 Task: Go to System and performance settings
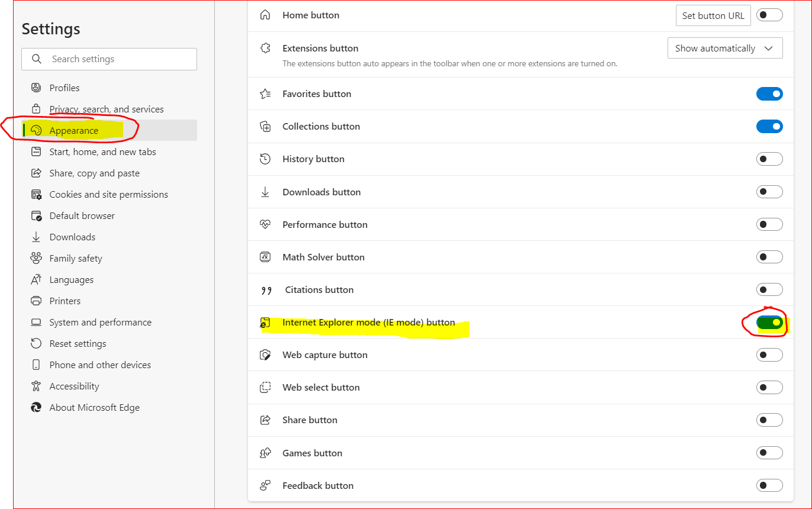100,322
